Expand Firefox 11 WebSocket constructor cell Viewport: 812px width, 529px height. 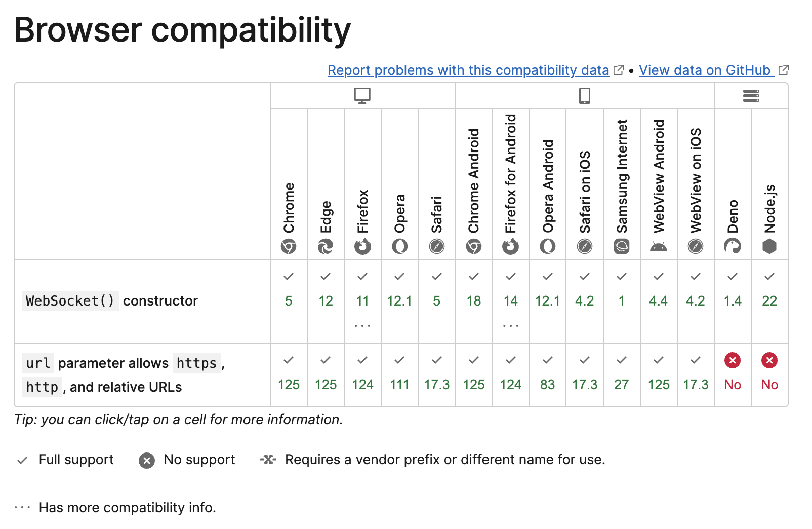coord(362,301)
